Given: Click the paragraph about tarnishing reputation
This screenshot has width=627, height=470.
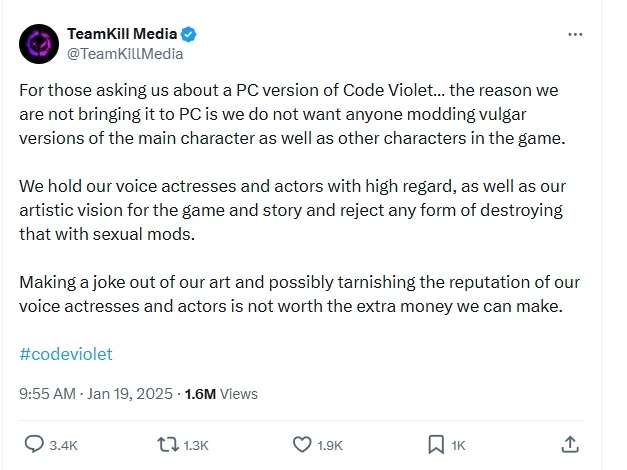Looking at the screenshot, I should click(x=292, y=294).
